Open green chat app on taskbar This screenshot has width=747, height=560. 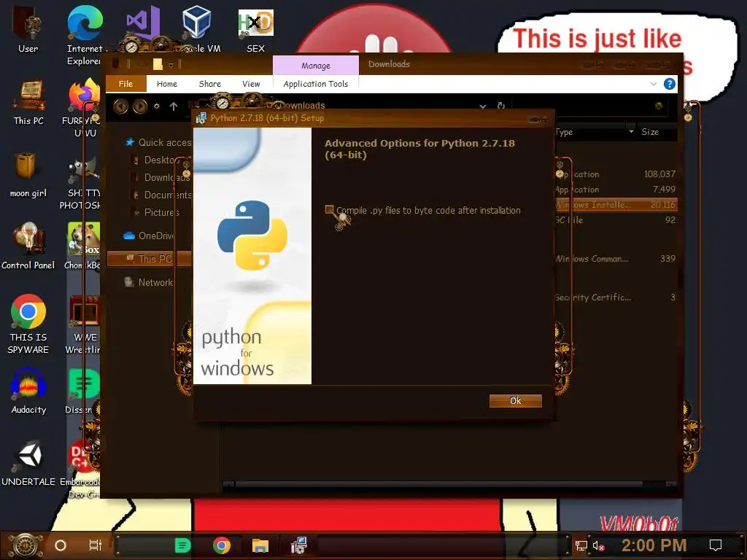[x=182, y=545]
